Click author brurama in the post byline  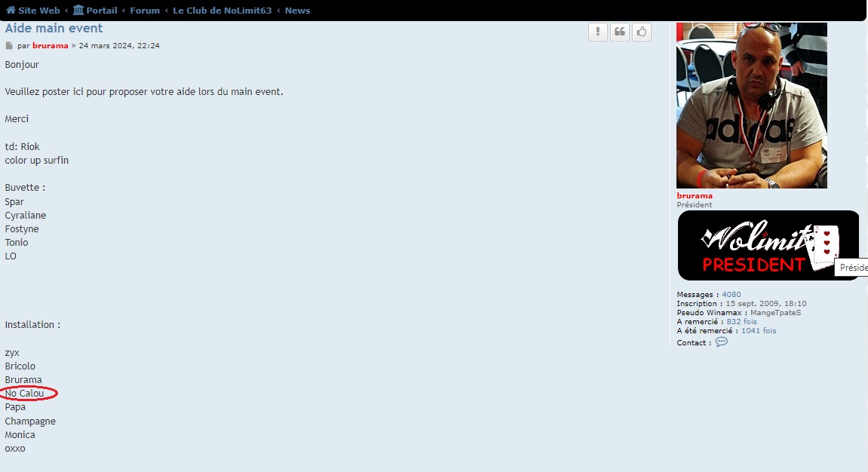pos(51,46)
